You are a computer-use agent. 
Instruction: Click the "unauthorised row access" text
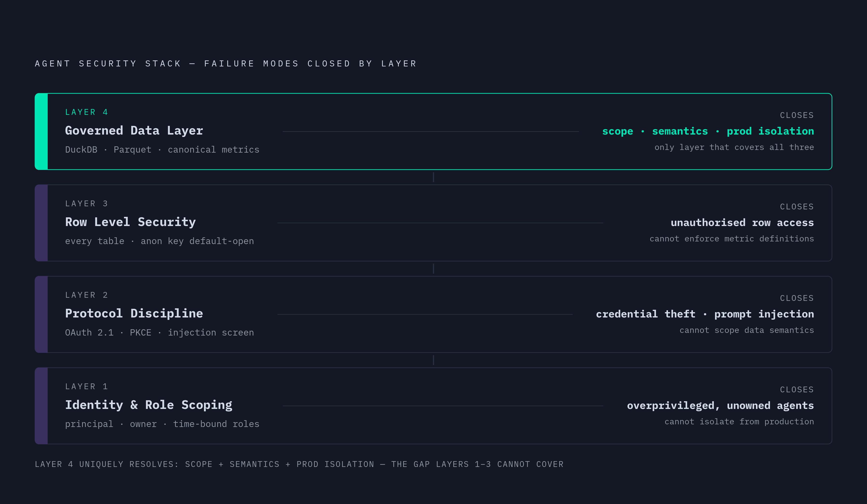[x=742, y=222]
